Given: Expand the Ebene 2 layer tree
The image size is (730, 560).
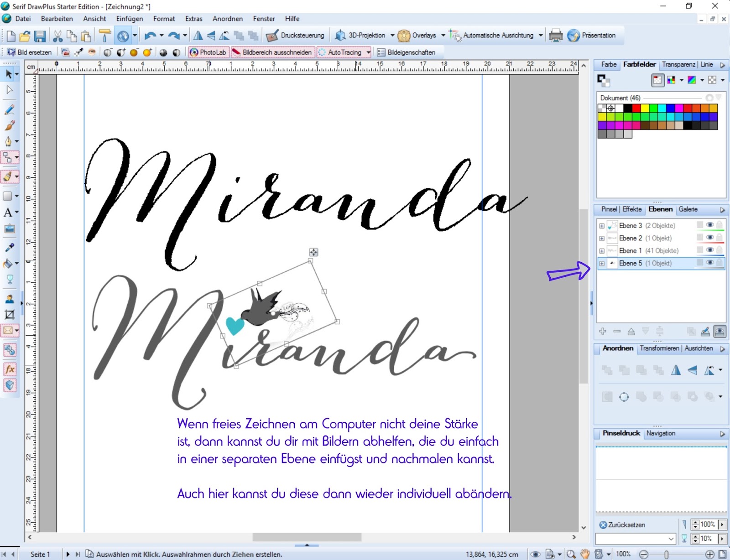Looking at the screenshot, I should (x=602, y=238).
